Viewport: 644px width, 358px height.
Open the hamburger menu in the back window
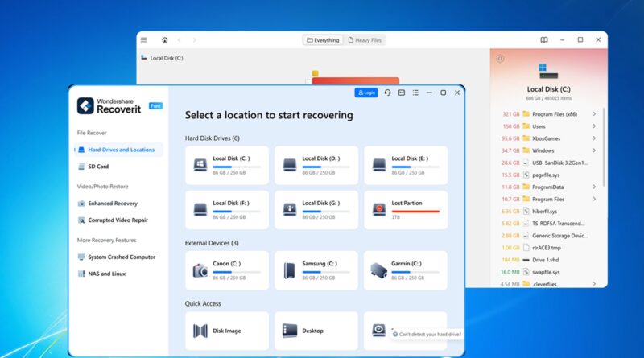click(144, 39)
